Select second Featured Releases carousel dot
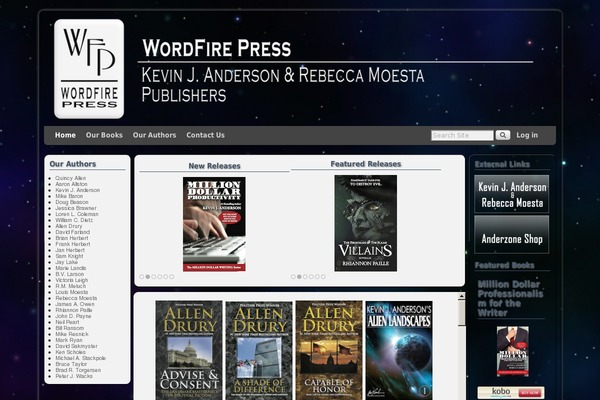 tap(299, 276)
